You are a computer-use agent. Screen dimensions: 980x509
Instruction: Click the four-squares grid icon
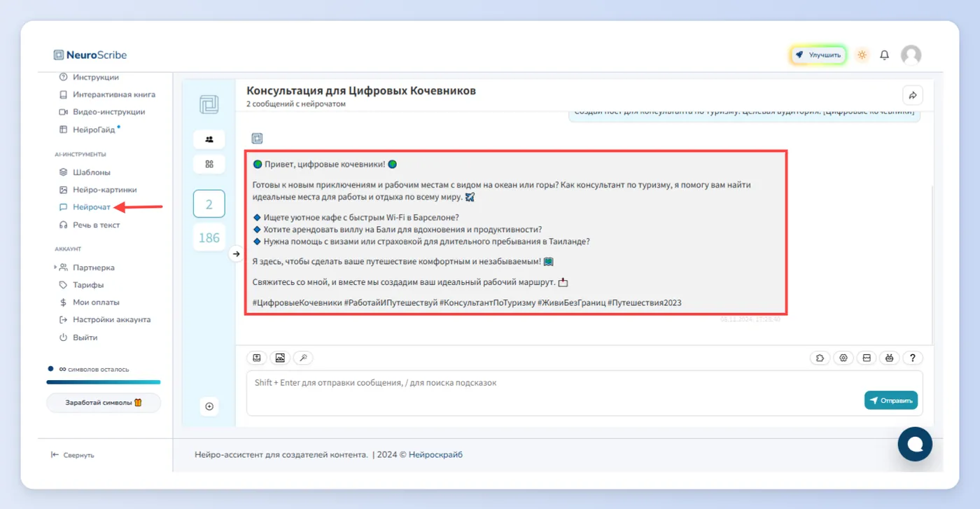click(x=209, y=164)
